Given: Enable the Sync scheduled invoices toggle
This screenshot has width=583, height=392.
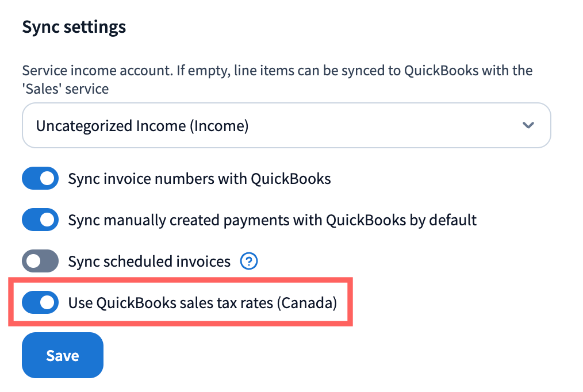Looking at the screenshot, I should pos(40,262).
